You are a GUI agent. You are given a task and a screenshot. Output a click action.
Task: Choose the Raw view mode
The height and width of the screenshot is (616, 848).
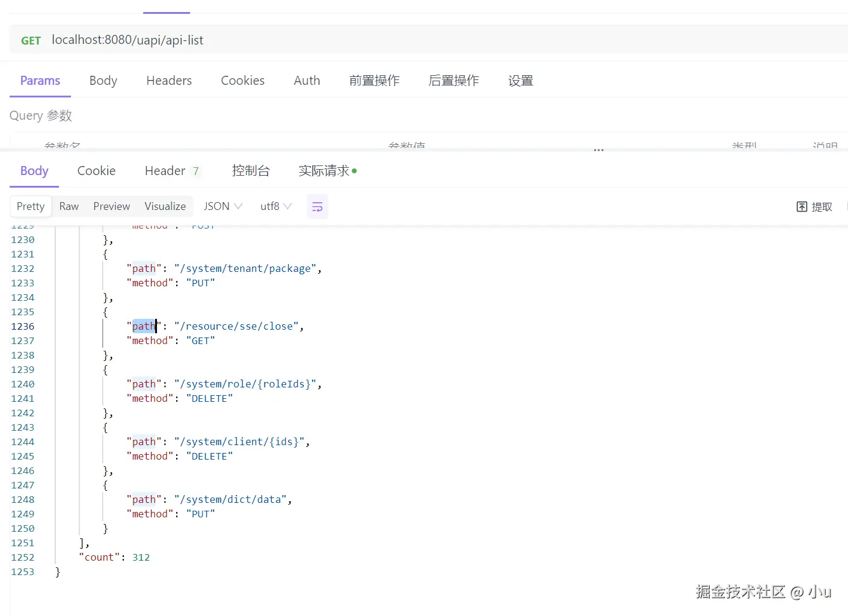[69, 206]
